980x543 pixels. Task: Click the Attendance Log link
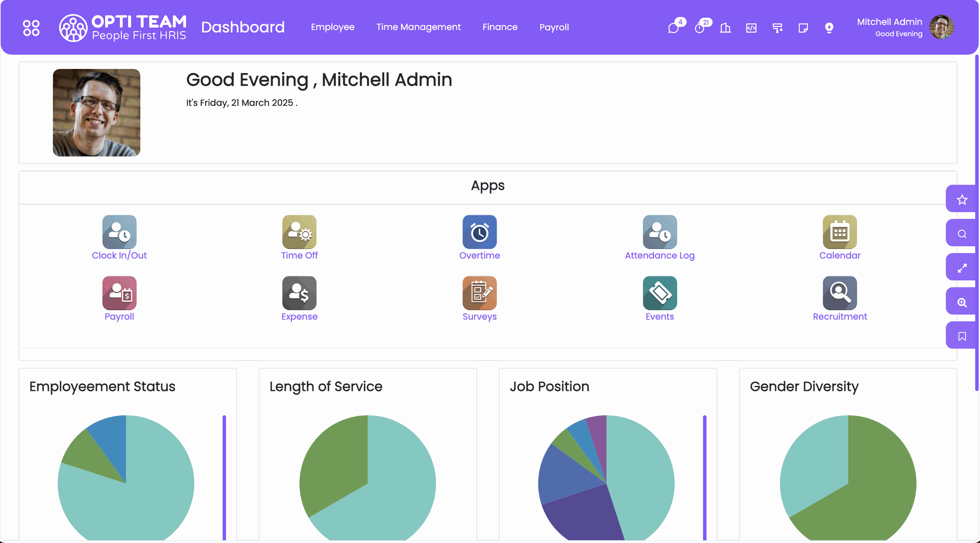[659, 256]
